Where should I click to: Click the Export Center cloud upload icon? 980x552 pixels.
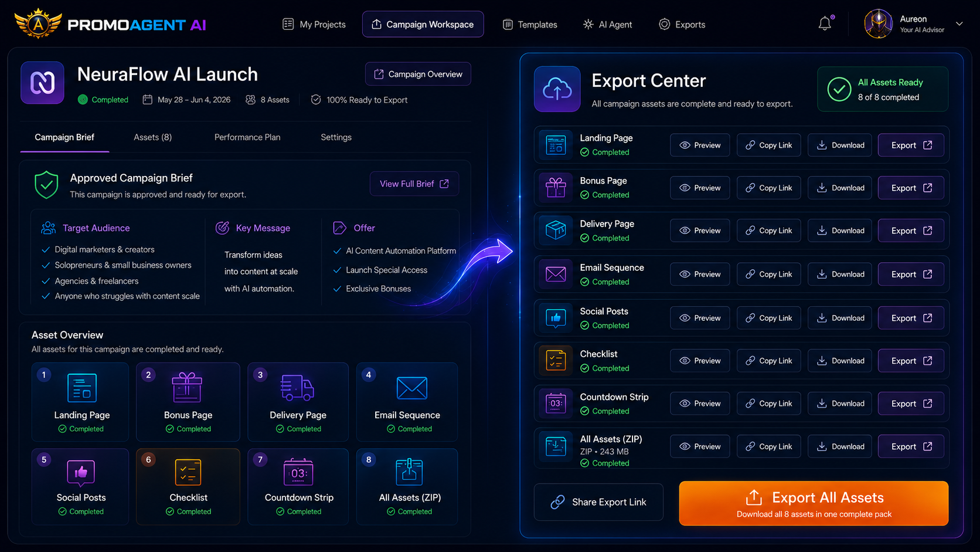coord(557,89)
